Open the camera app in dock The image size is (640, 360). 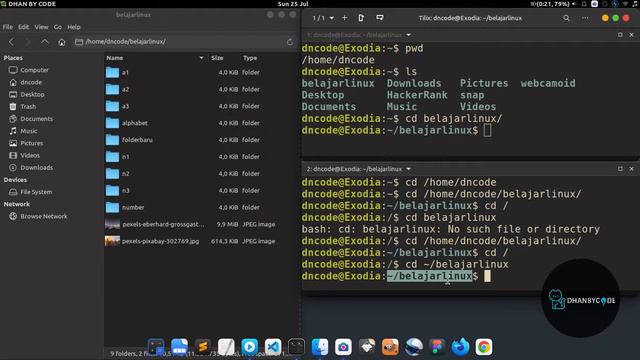pos(343,347)
